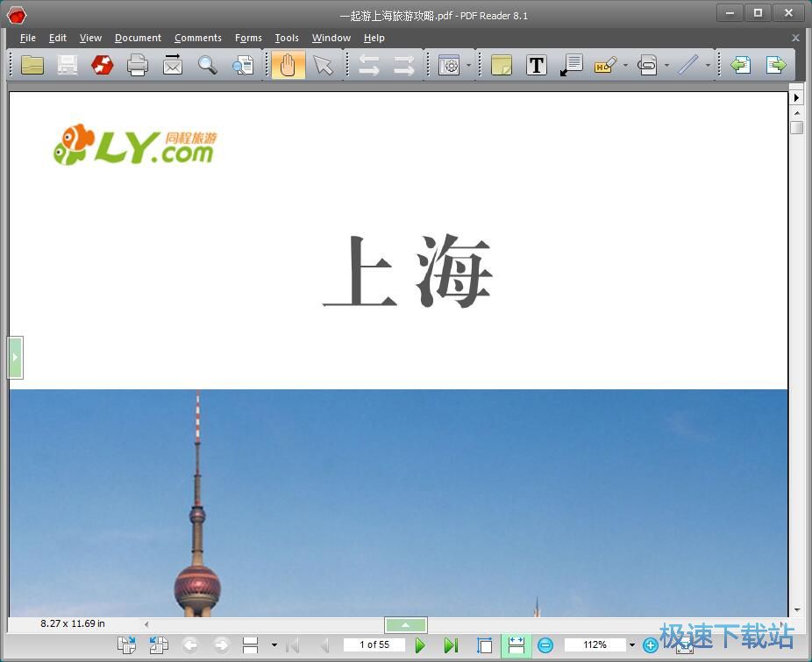Screen dimensions: 812x662
Task: Jump to the last page of the PDF
Action: [452, 644]
